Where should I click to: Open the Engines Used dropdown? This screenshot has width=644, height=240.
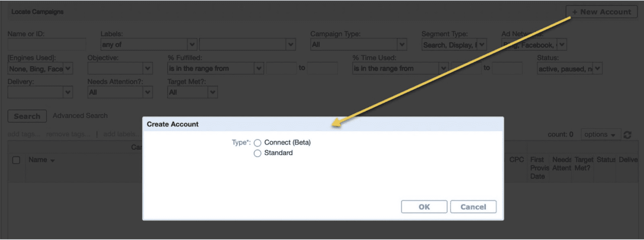tap(40, 69)
